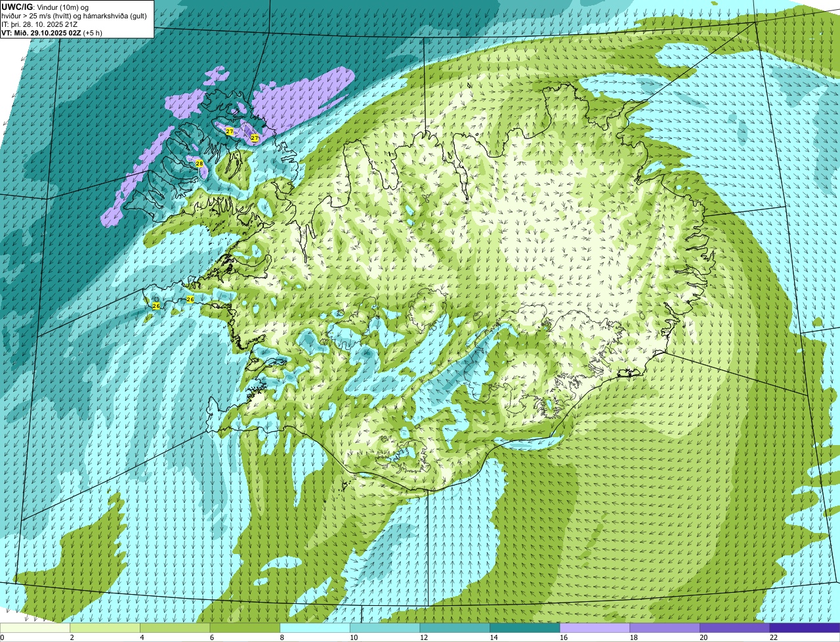Click the 'Vindur (10m) og' heading text
This screenshot has width=840, height=642.
coord(62,8)
